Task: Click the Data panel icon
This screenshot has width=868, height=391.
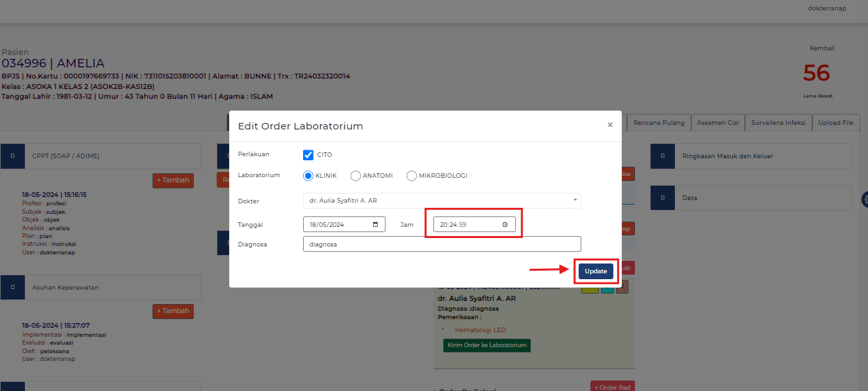Action: 662,197
